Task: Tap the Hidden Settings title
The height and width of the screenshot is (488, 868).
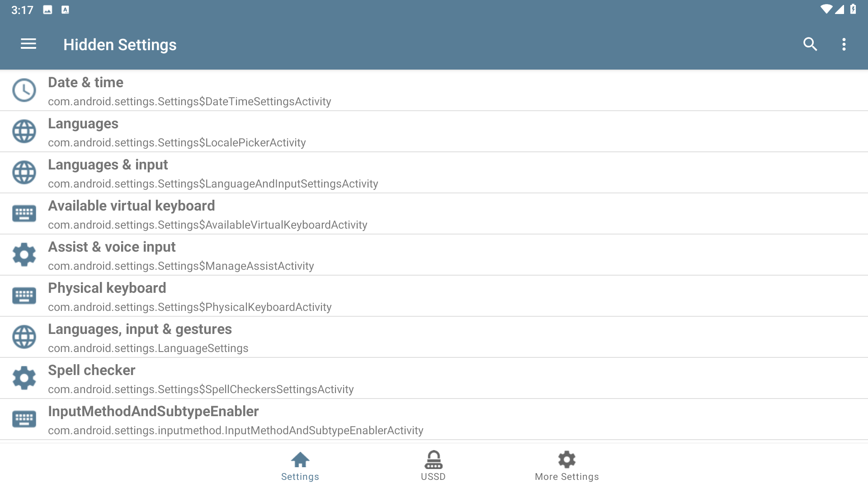Action: [x=120, y=45]
